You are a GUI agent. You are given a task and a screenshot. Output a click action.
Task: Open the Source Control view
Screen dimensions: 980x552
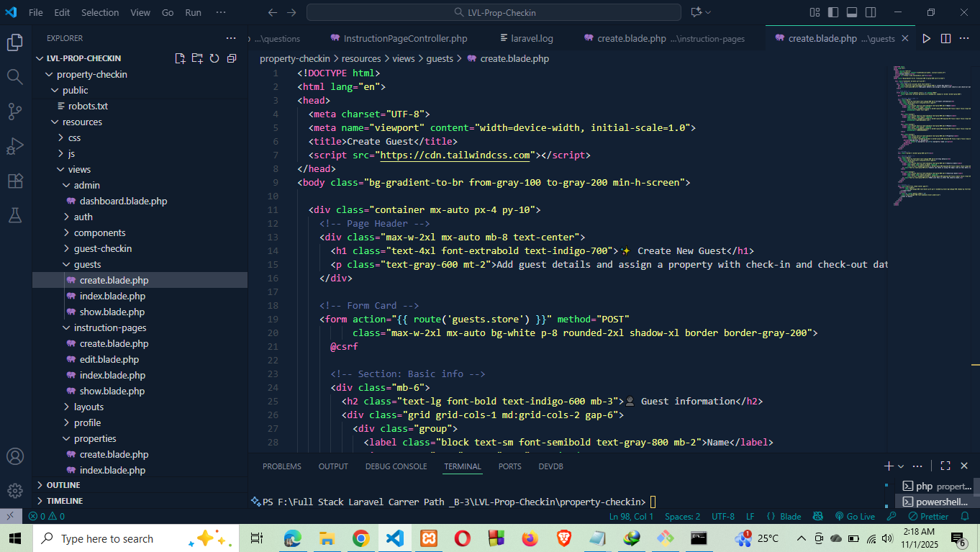[x=15, y=111]
